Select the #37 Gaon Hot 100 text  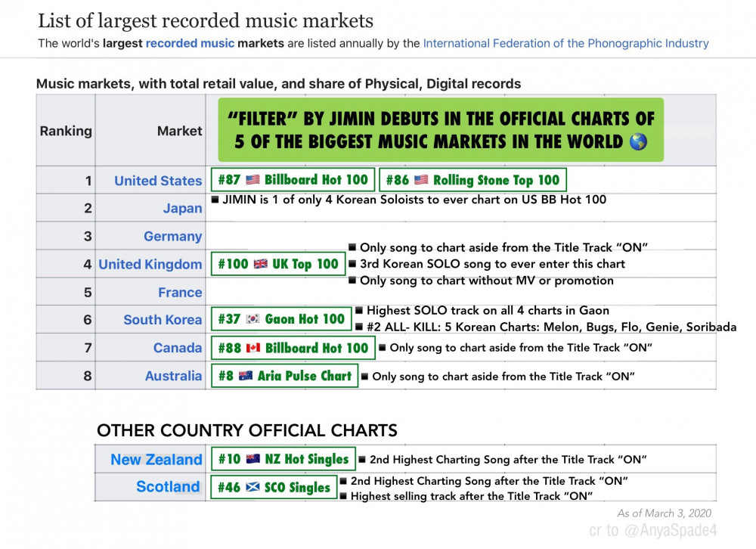(x=281, y=319)
